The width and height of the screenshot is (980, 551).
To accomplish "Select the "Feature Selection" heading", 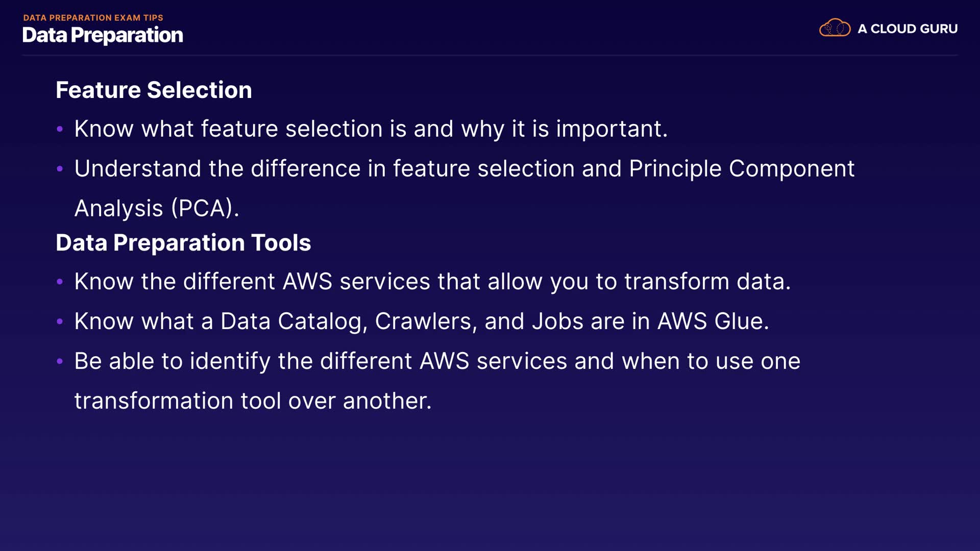I will pos(154,90).
